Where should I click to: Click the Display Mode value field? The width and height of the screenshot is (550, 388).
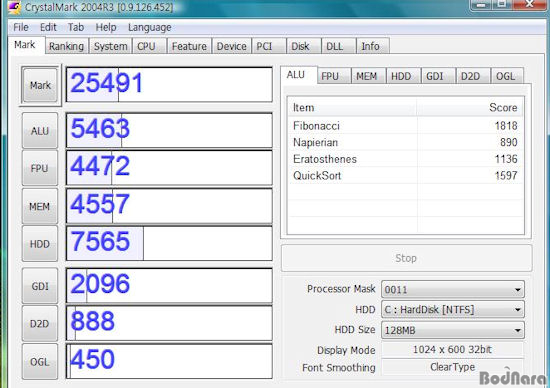[x=452, y=350]
